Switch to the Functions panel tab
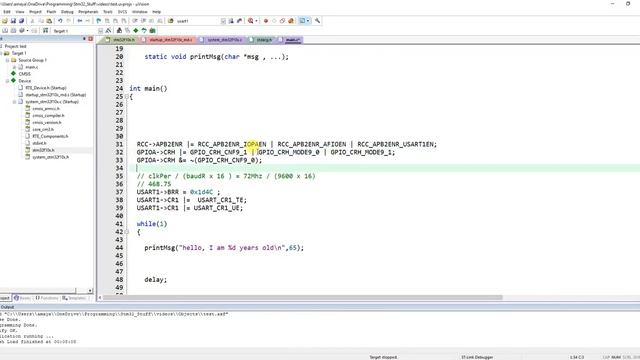The height and width of the screenshot is (360, 640). [47, 298]
